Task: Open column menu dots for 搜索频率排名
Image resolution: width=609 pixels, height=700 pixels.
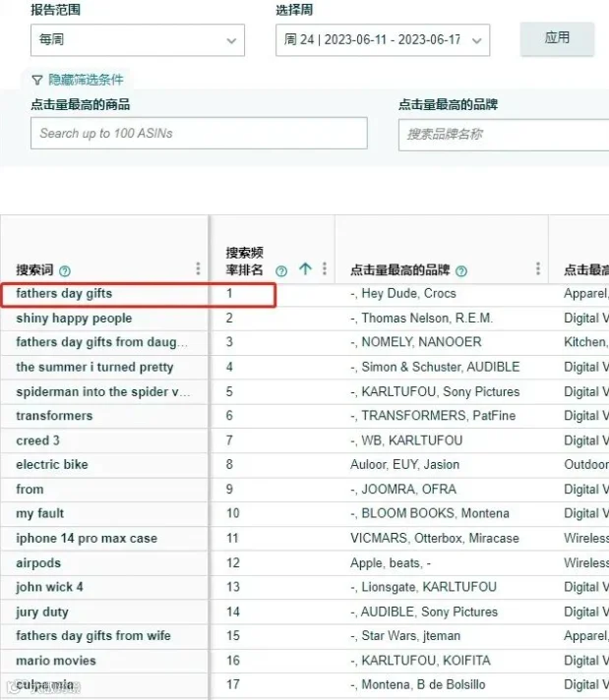Action: tap(325, 268)
